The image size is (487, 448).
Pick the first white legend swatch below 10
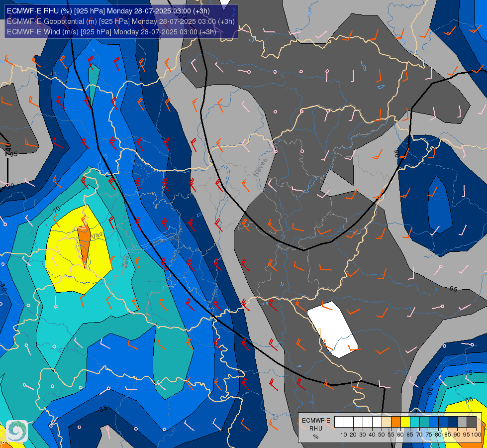click(x=339, y=422)
